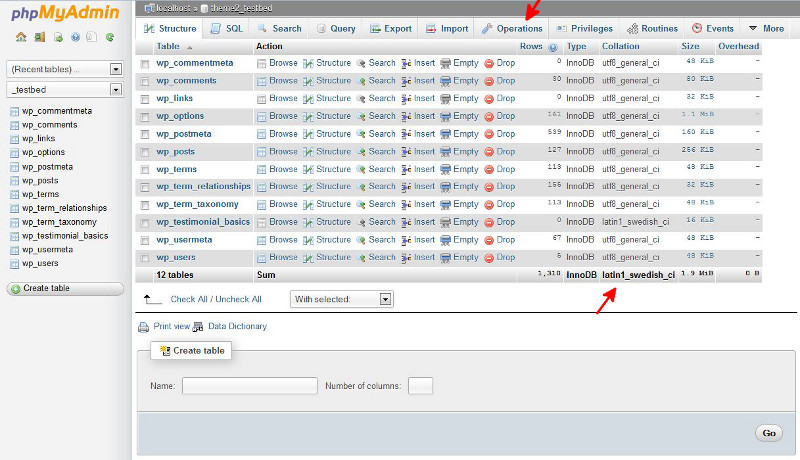Switch to the Operations tab
The width and height of the screenshot is (800, 460).
pos(512,29)
